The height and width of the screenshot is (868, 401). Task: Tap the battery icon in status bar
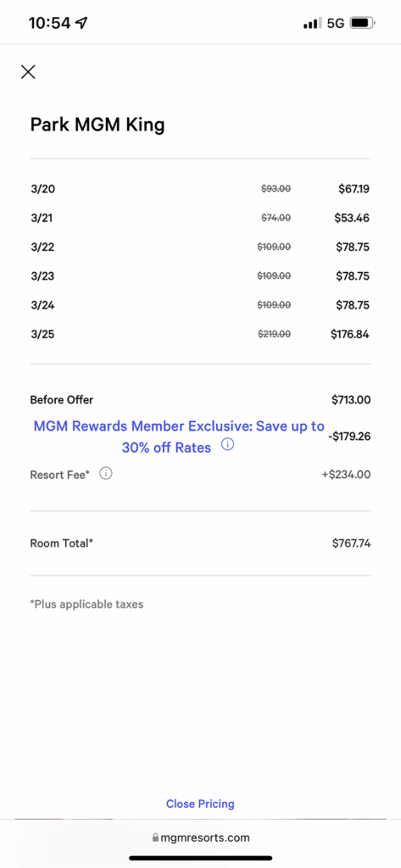tap(364, 23)
